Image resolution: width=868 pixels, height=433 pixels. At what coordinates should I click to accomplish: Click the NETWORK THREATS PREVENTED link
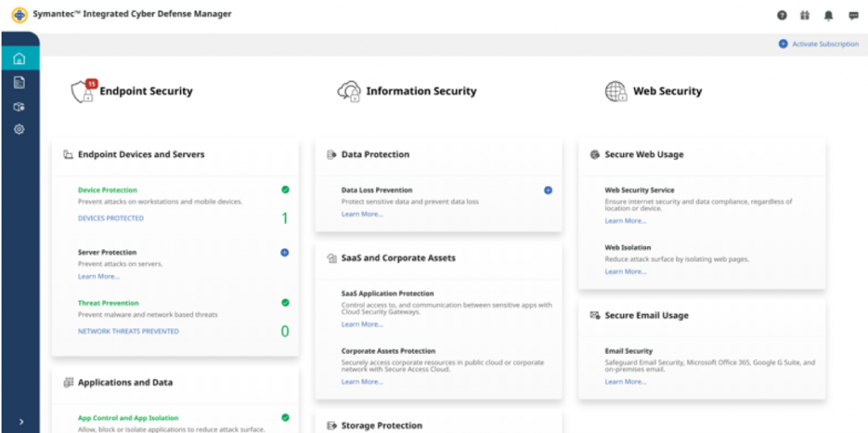(128, 331)
